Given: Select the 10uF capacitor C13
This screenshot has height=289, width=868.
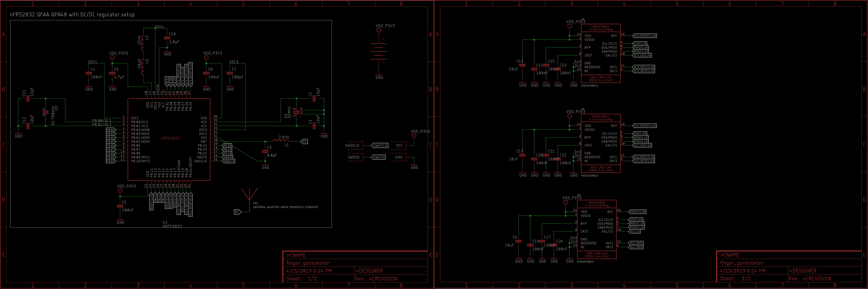Looking at the screenshot, I should 522,65.
